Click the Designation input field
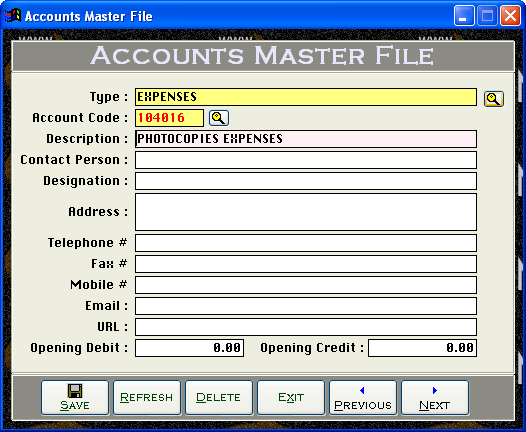The image size is (526, 432). [306, 181]
